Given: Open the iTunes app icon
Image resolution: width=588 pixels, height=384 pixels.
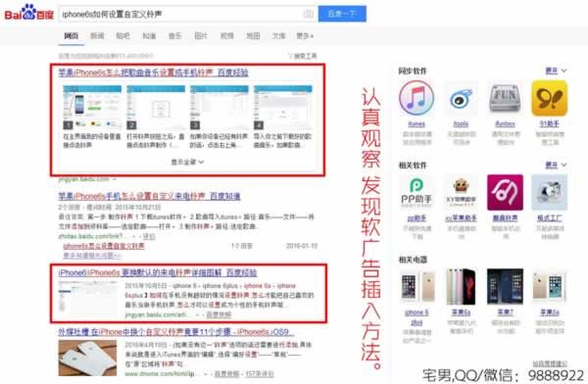Looking at the screenshot, I should pyautogui.click(x=416, y=98).
